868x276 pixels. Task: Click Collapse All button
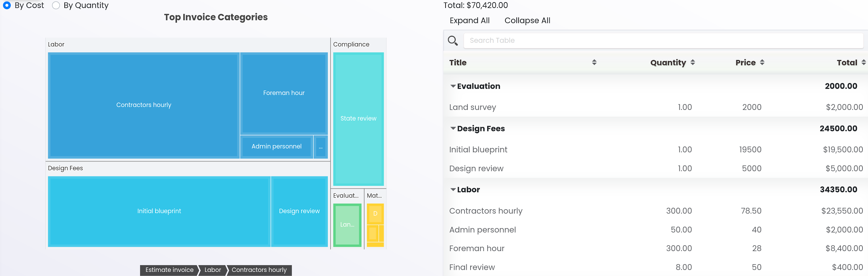tap(527, 21)
